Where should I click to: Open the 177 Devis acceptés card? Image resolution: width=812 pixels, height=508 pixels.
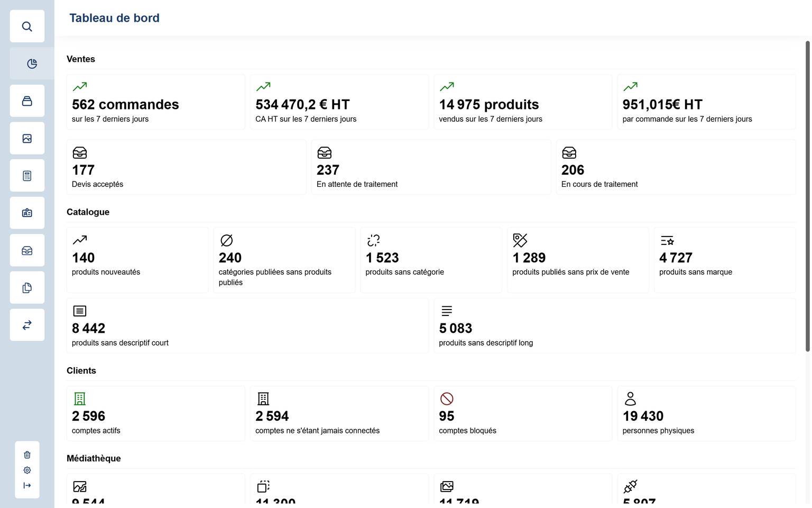click(186, 167)
